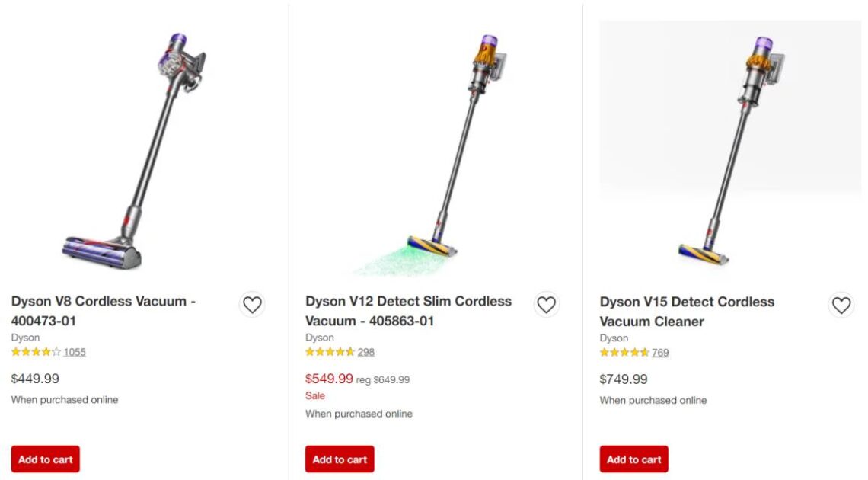The width and height of the screenshot is (868, 480).
Task: Click the Dyson brand link under the V15
Action: pyautogui.click(x=614, y=338)
